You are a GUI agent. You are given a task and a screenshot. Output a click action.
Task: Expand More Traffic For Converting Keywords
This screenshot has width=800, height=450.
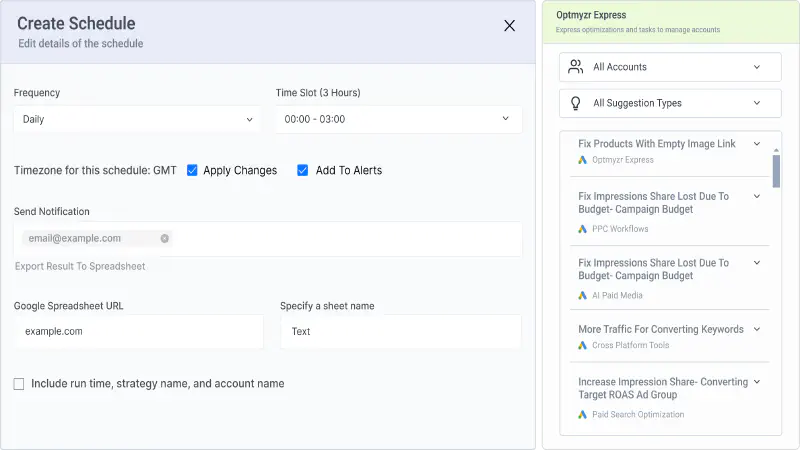757,329
